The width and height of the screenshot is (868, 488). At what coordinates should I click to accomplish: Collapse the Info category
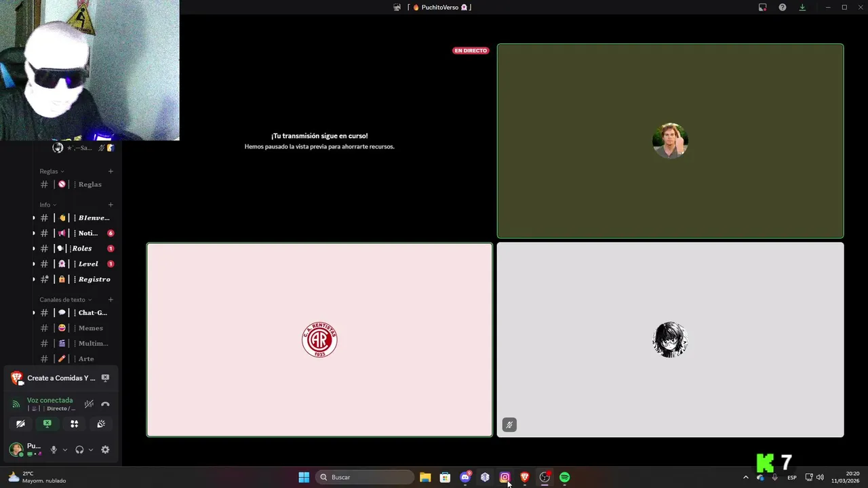47,205
